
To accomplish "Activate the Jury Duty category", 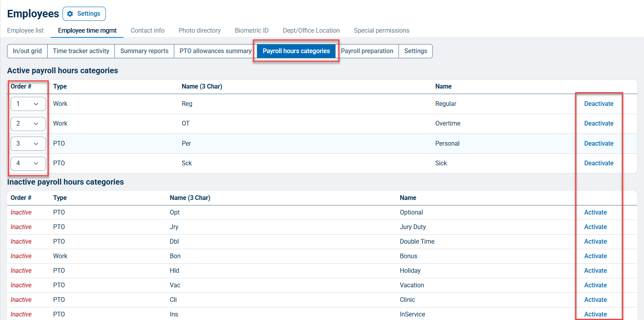I will coord(596,227).
